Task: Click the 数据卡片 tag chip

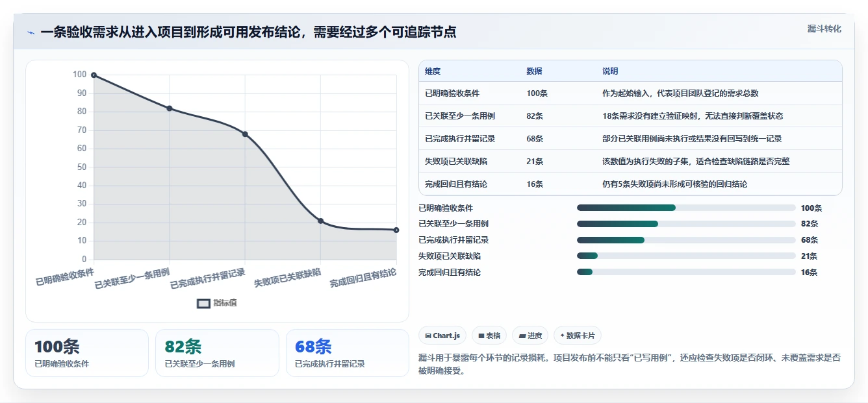Action: coord(578,336)
